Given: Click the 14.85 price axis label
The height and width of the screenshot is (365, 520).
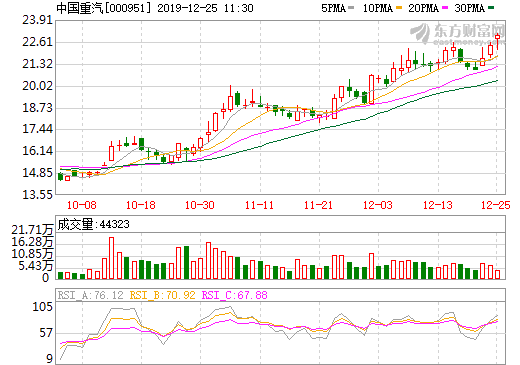Looking at the screenshot, I should click(37, 173).
